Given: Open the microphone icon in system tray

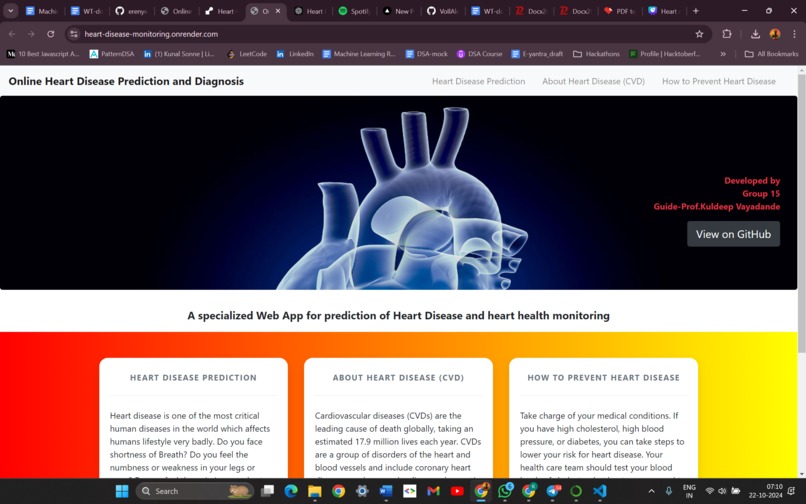Looking at the screenshot, I should [668, 491].
